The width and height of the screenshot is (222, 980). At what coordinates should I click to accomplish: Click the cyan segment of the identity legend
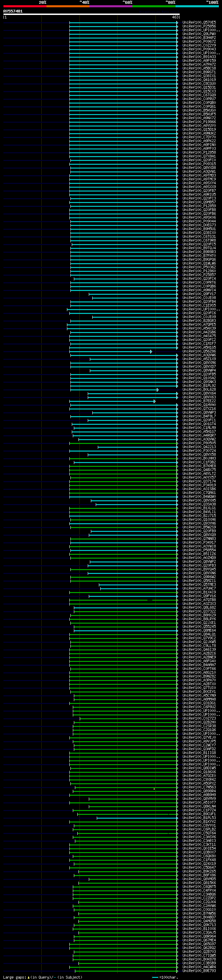(197, 6)
